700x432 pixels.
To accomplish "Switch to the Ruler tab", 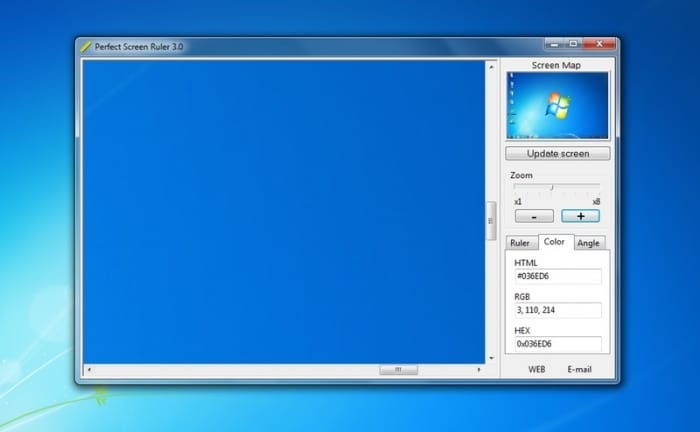I will tap(520, 243).
